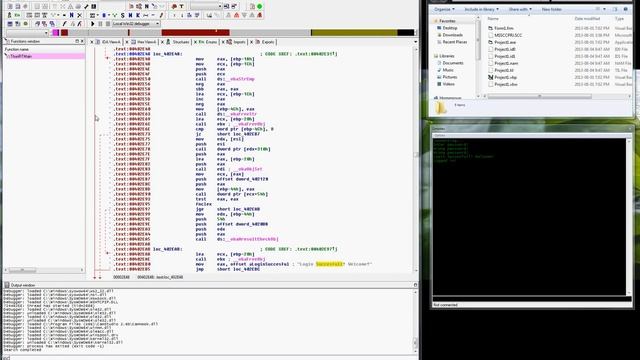640x360 pixels.
Task: Select Videos library in Explorer
Action: pyautogui.click(x=446, y=84)
